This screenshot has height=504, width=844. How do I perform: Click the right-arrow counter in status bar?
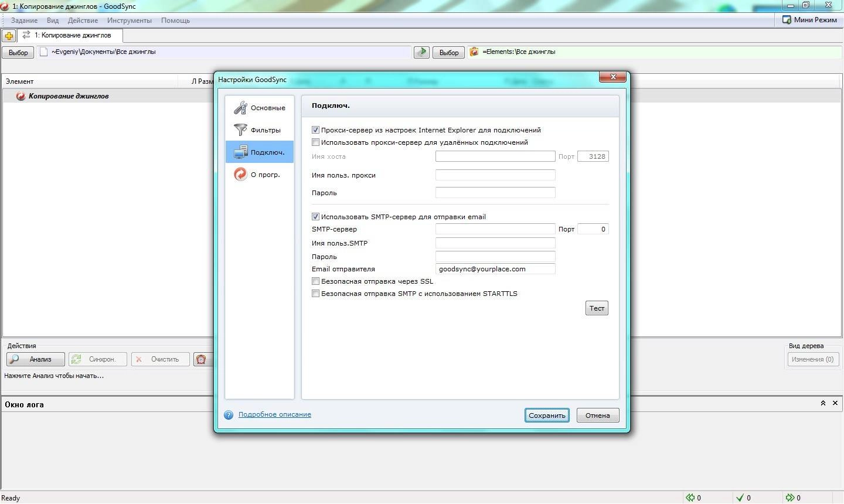click(x=794, y=498)
